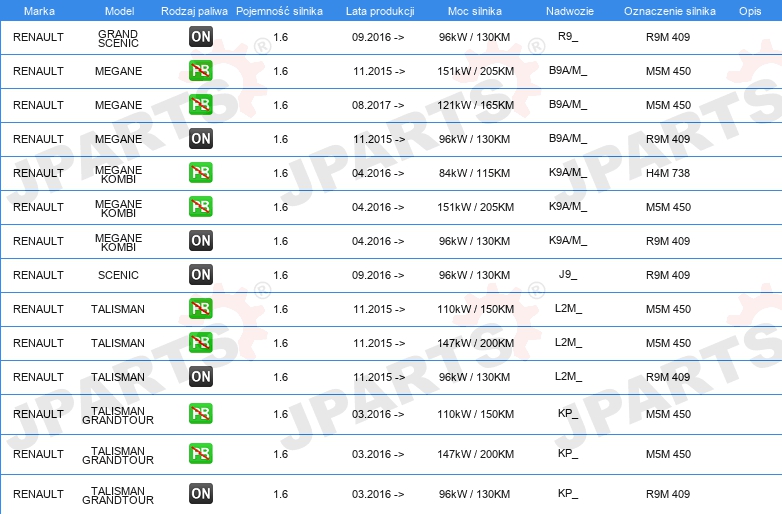The image size is (782, 514).
Task: Click the PB icon for Megane Kombi 115KM
Action: click(200, 172)
